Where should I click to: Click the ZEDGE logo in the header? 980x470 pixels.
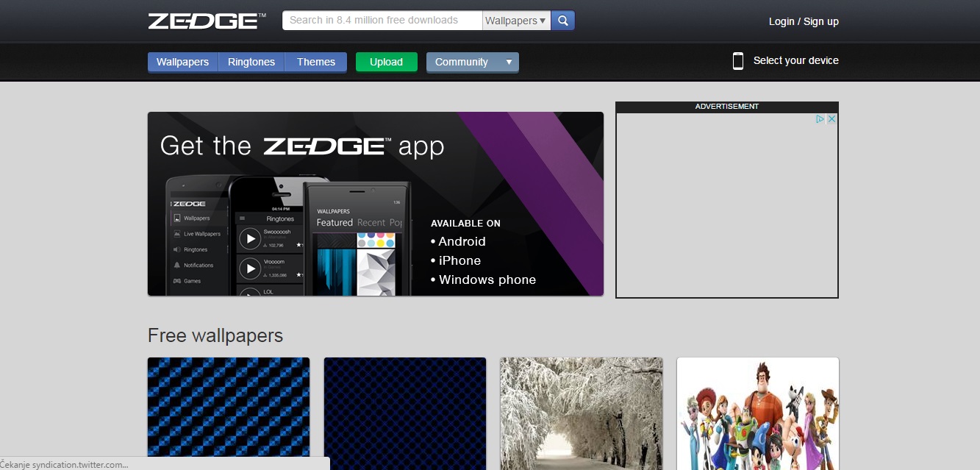(x=207, y=21)
